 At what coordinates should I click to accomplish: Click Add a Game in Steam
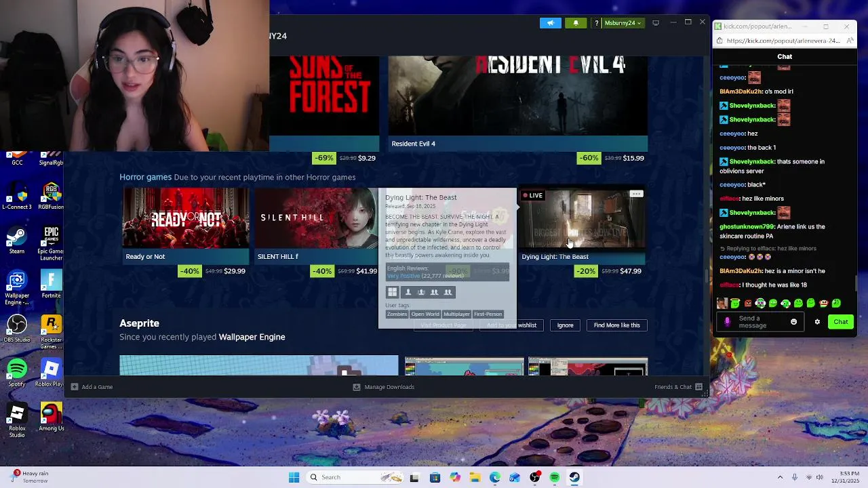coord(92,387)
